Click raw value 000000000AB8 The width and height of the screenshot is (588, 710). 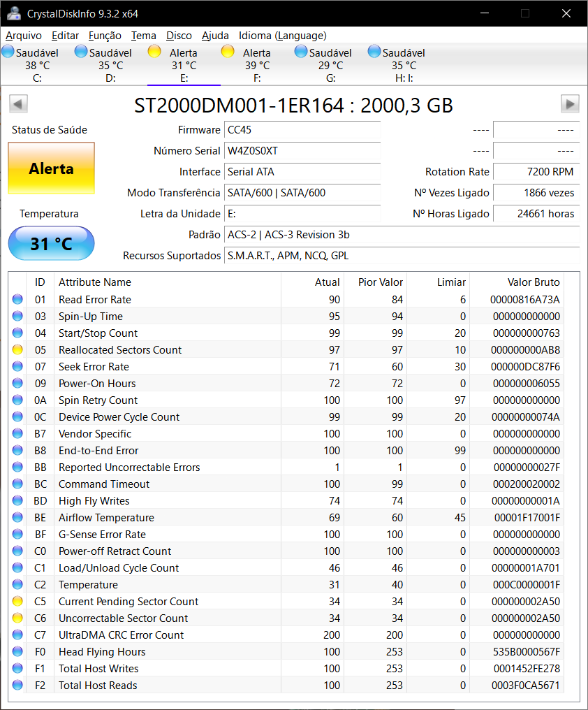[526, 349]
